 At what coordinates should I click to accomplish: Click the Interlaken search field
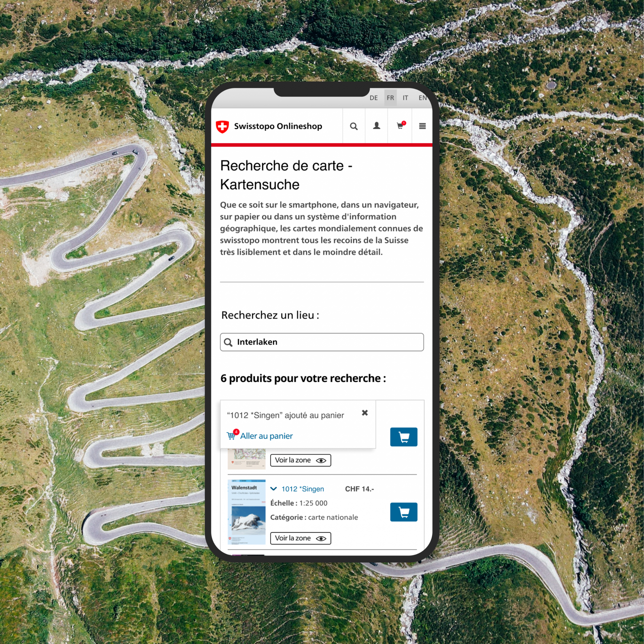pos(322,342)
